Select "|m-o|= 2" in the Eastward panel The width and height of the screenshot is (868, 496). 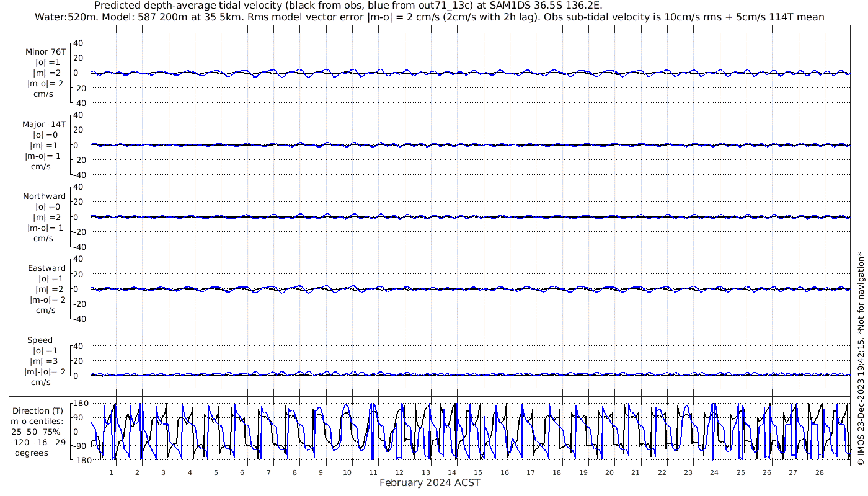pyautogui.click(x=47, y=300)
